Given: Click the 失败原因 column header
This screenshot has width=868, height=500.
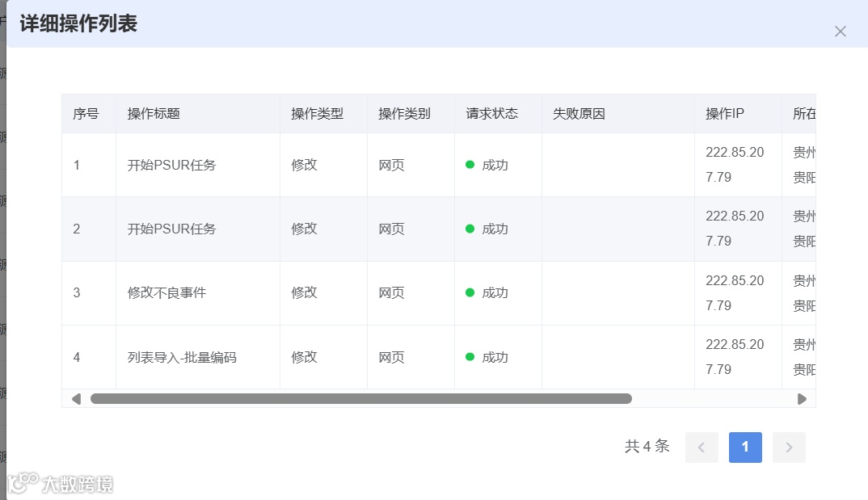Looking at the screenshot, I should [579, 114].
